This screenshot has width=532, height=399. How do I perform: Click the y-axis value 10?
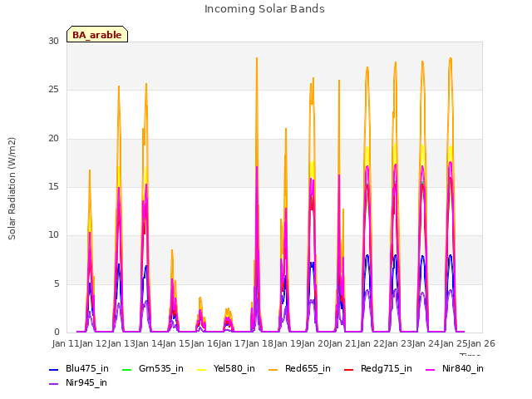click(x=53, y=234)
